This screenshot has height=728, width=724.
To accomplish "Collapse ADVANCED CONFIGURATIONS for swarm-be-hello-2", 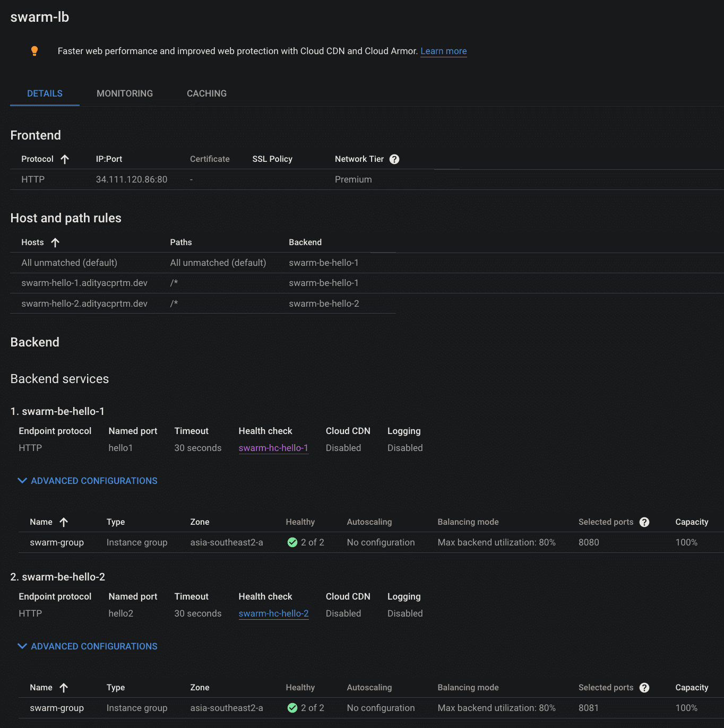I will coord(87,646).
